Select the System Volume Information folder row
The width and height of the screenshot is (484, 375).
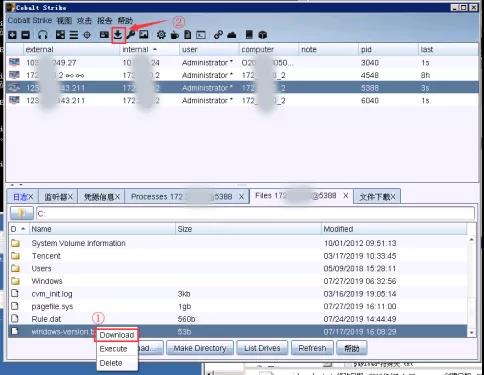(238, 243)
